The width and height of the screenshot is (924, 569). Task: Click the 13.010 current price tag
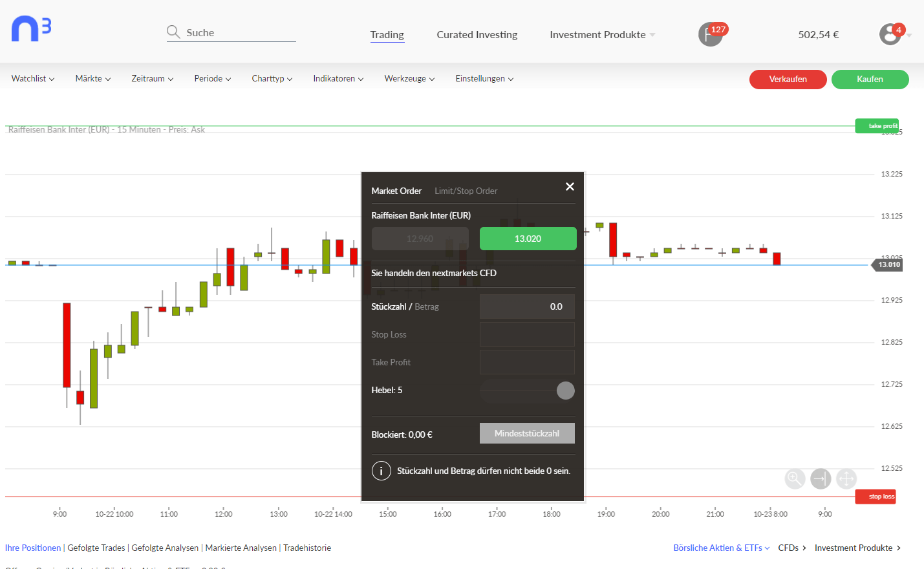[886, 264]
